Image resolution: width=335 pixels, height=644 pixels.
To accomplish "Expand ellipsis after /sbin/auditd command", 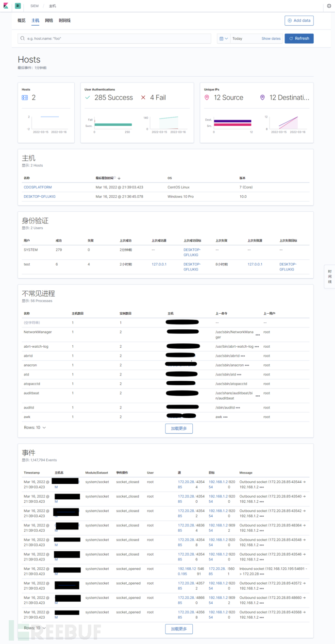I will [x=238, y=408].
